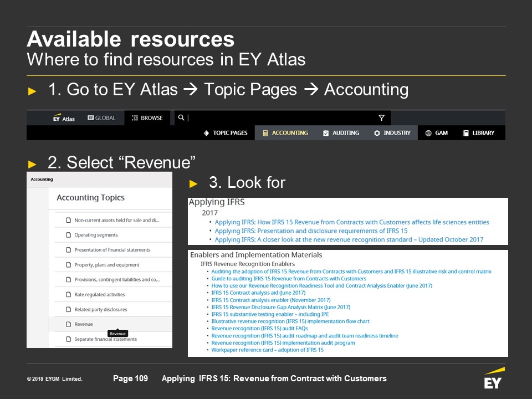The width and height of the screenshot is (532, 399).
Task: Switch to the AUDITING tab
Action: (341, 133)
